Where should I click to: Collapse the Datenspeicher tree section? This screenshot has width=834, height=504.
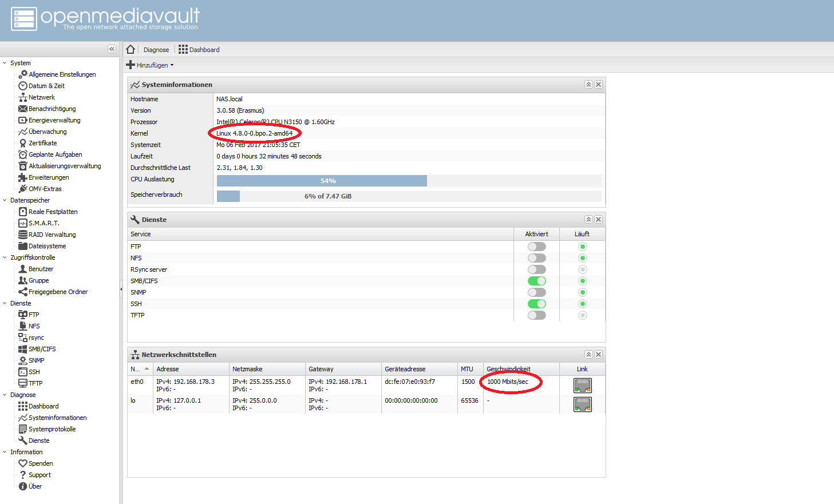coord(5,200)
